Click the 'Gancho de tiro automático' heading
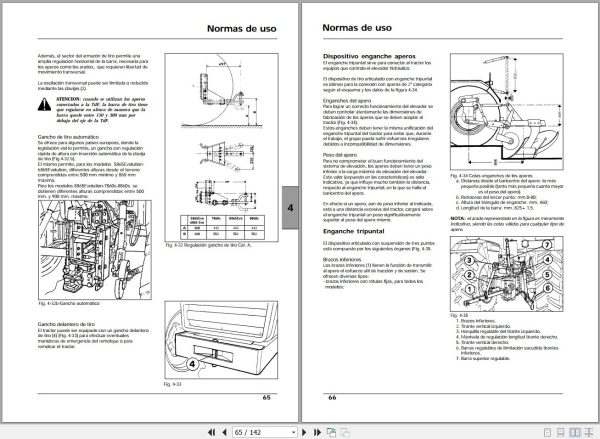This screenshot has height=439, width=600. tap(68, 137)
